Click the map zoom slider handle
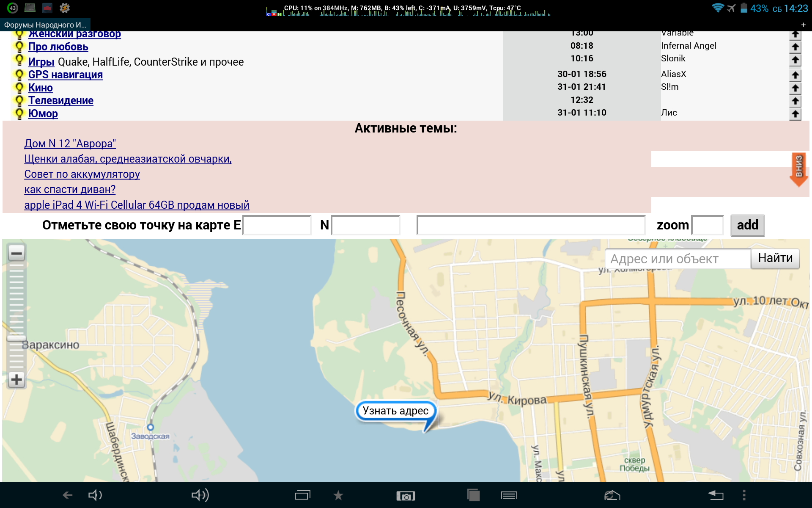Viewport: 812px width, 508px height. [x=16, y=338]
